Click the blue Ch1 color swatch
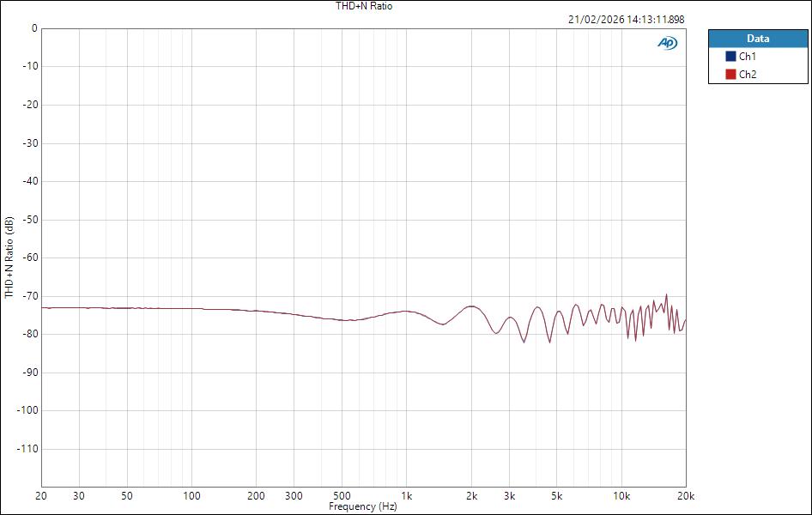Screen dimensions: 812x515 tap(730, 54)
